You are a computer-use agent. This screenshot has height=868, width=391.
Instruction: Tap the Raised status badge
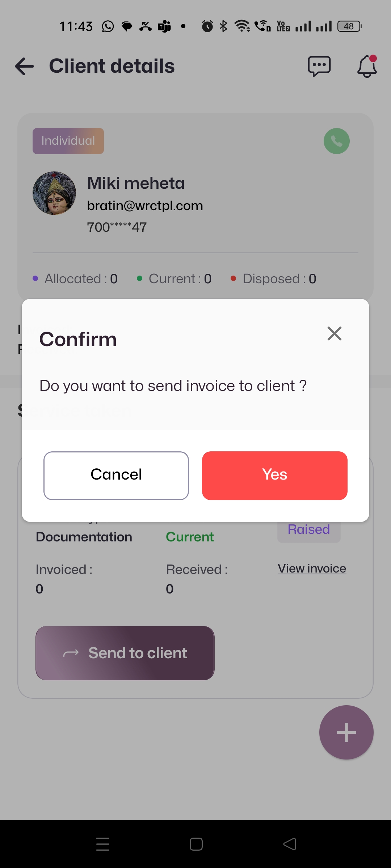(x=309, y=530)
